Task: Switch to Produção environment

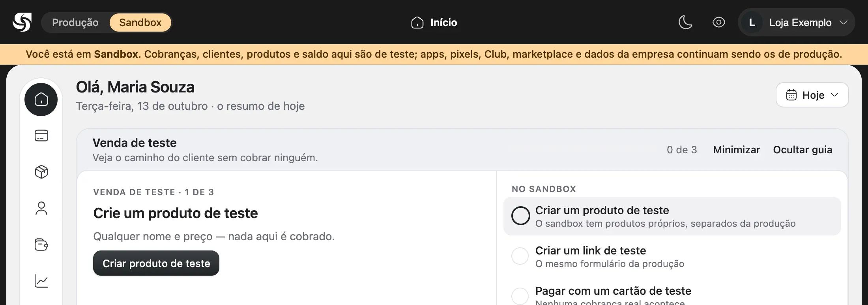Action: (75, 23)
